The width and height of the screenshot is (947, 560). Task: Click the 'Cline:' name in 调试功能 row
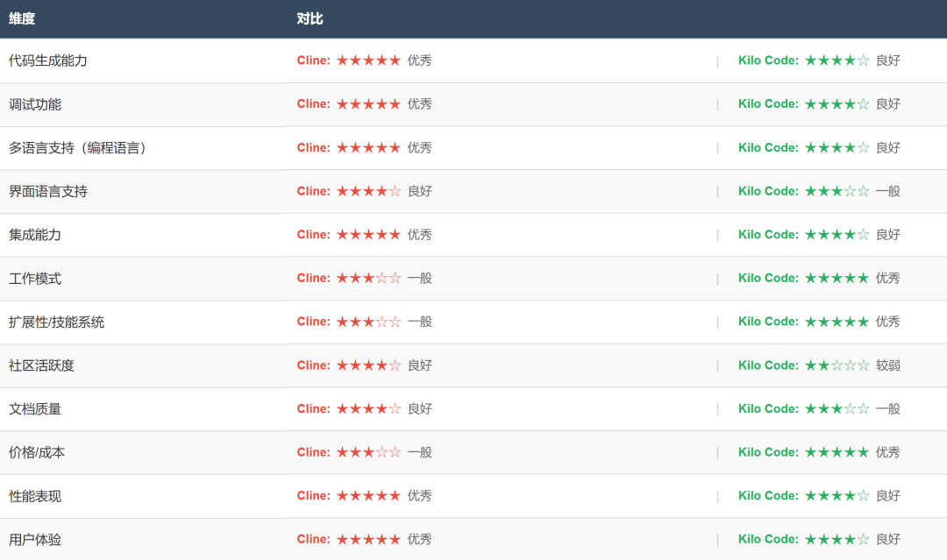(313, 103)
